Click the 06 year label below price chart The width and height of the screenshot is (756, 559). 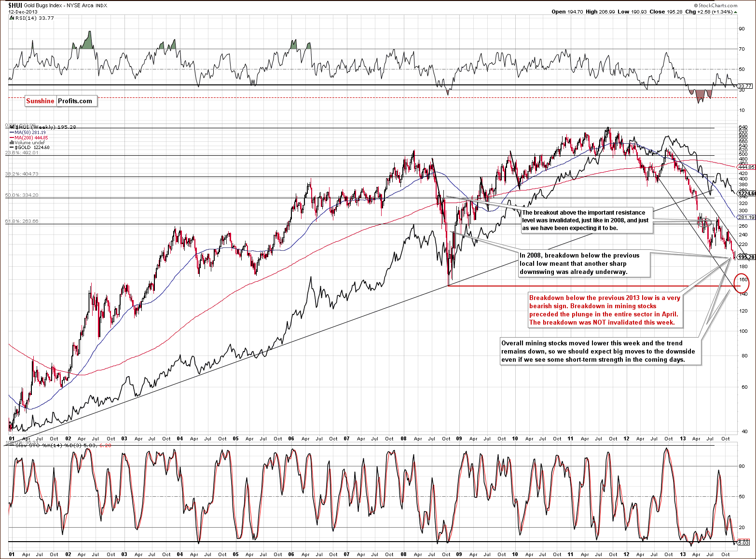[x=291, y=439]
